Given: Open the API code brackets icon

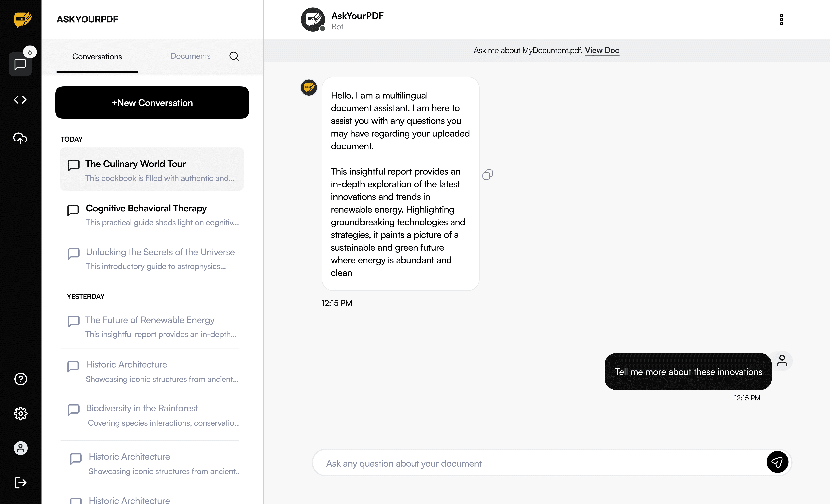Looking at the screenshot, I should tap(20, 100).
